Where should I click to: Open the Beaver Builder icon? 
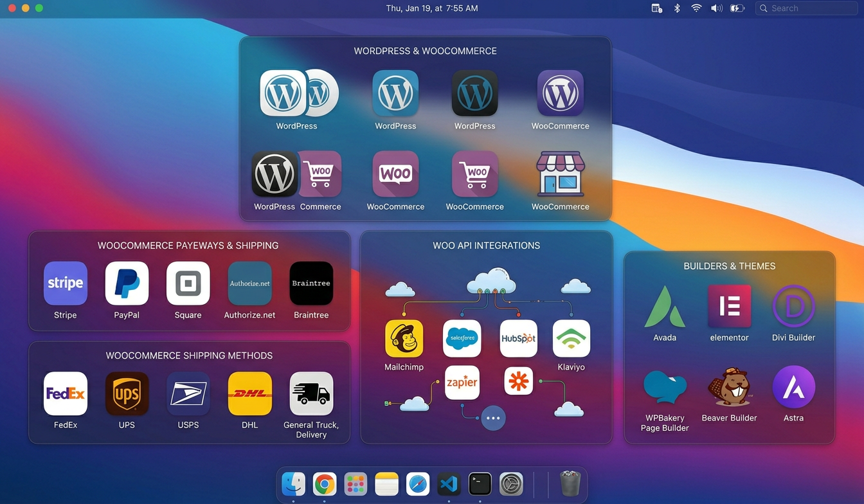point(729,387)
